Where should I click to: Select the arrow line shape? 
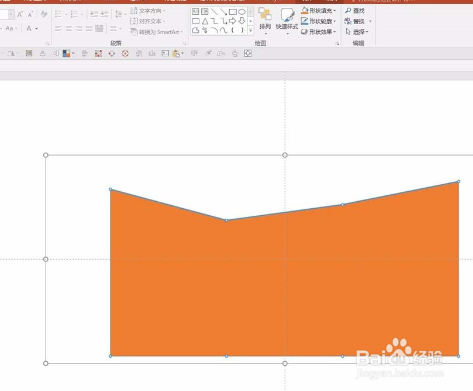(x=223, y=12)
